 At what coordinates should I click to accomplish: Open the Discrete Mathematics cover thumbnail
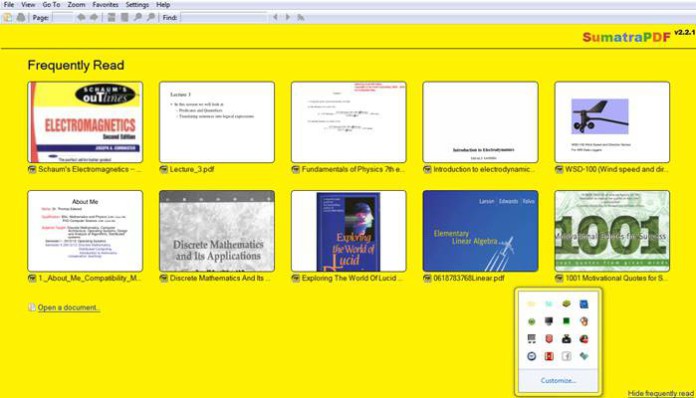[x=217, y=231]
